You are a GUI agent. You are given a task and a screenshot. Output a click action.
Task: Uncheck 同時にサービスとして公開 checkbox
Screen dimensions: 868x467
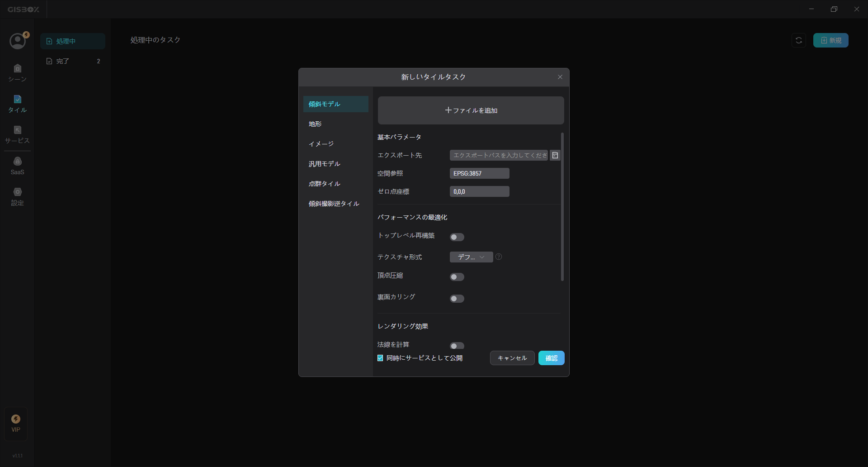point(380,358)
